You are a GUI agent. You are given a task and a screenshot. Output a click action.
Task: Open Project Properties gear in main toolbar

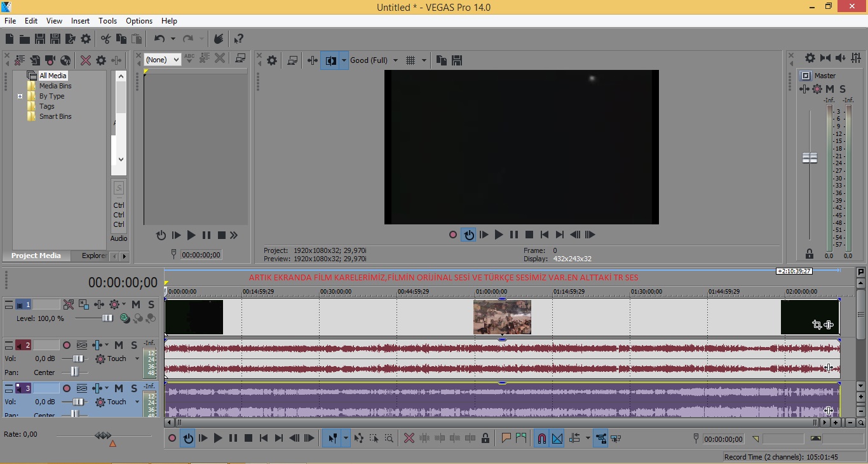click(86, 39)
